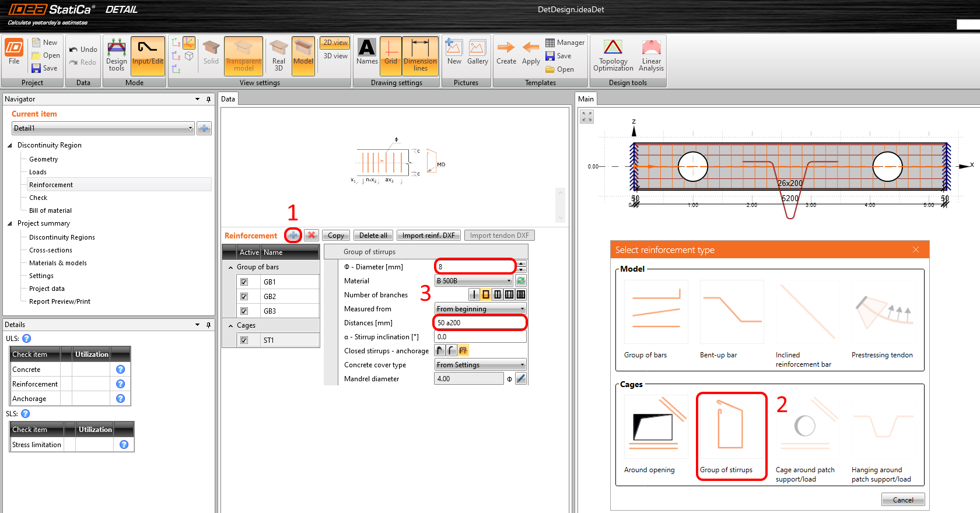The height and width of the screenshot is (513, 980).
Task: Open the Material B 500B dropdown
Action: coord(473,281)
